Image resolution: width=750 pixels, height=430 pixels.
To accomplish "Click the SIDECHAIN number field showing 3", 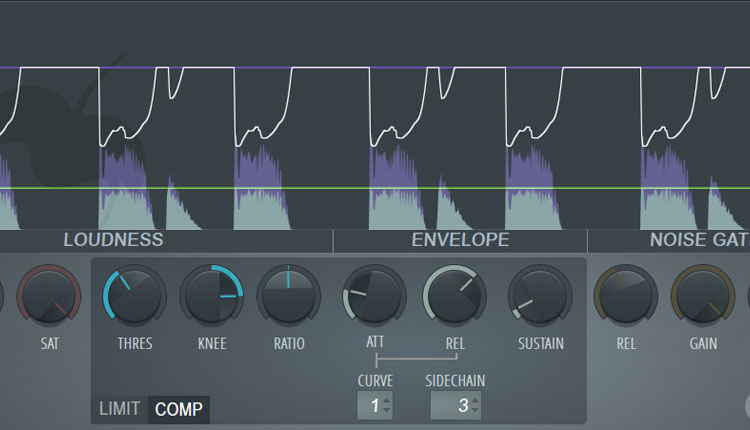I will pyautogui.click(x=455, y=406).
